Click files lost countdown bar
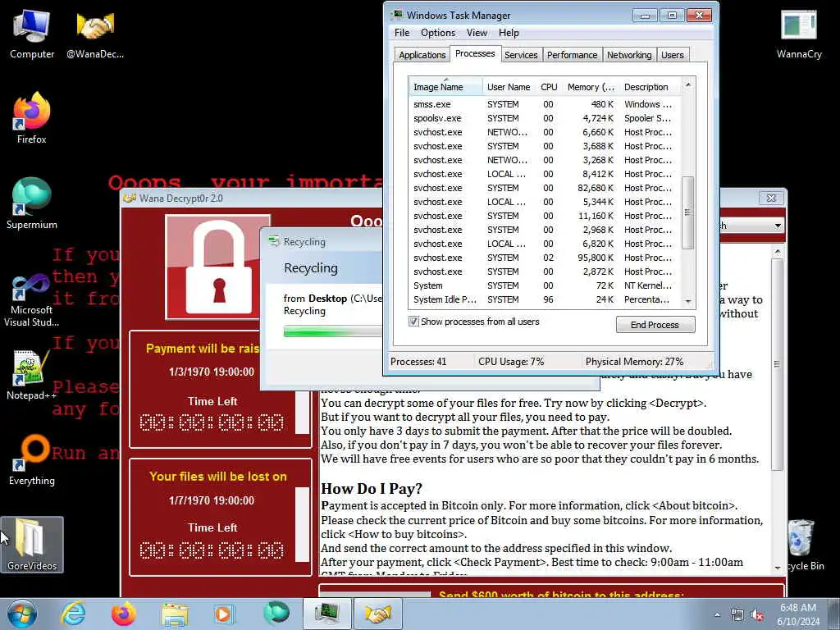 tap(303, 524)
